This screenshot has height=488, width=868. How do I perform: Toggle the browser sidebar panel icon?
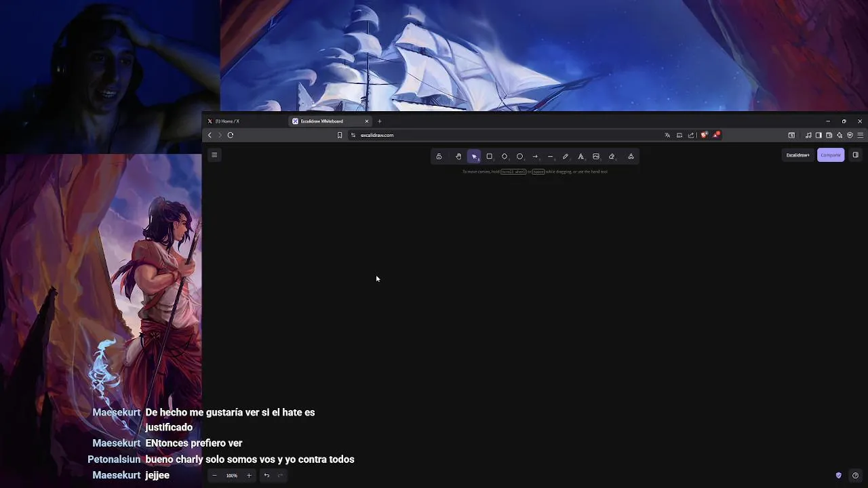coord(818,135)
